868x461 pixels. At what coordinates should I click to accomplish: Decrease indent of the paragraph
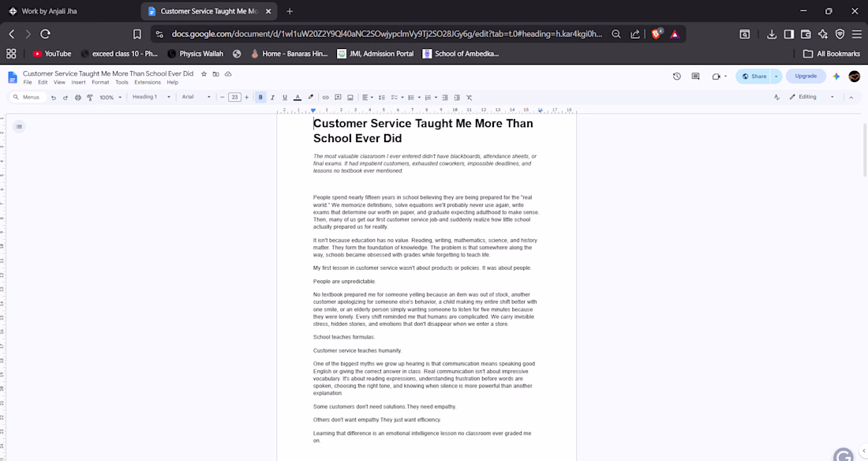pyautogui.click(x=444, y=98)
